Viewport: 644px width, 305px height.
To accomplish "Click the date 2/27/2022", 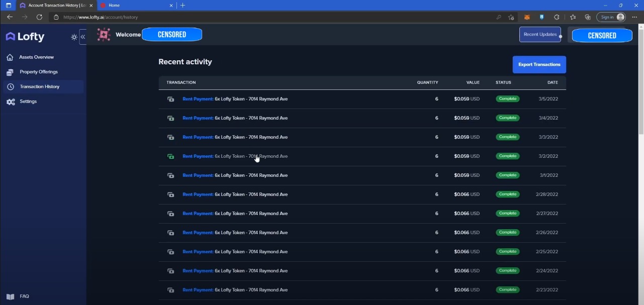I will (547, 214).
